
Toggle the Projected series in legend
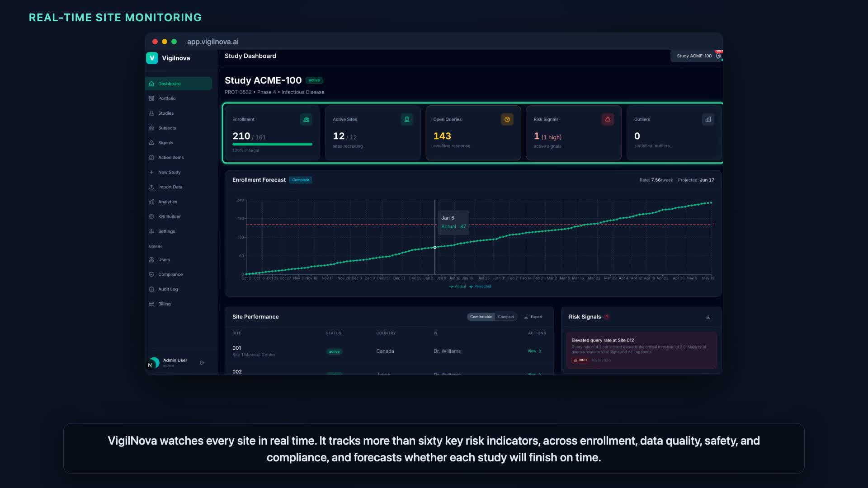480,286
